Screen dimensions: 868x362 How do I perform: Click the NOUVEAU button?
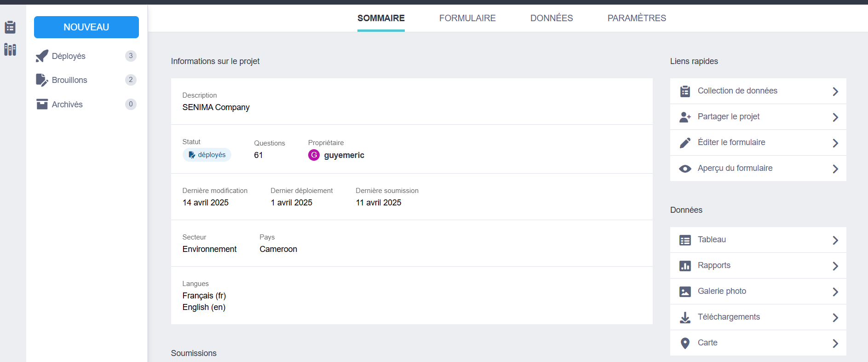[x=86, y=27]
